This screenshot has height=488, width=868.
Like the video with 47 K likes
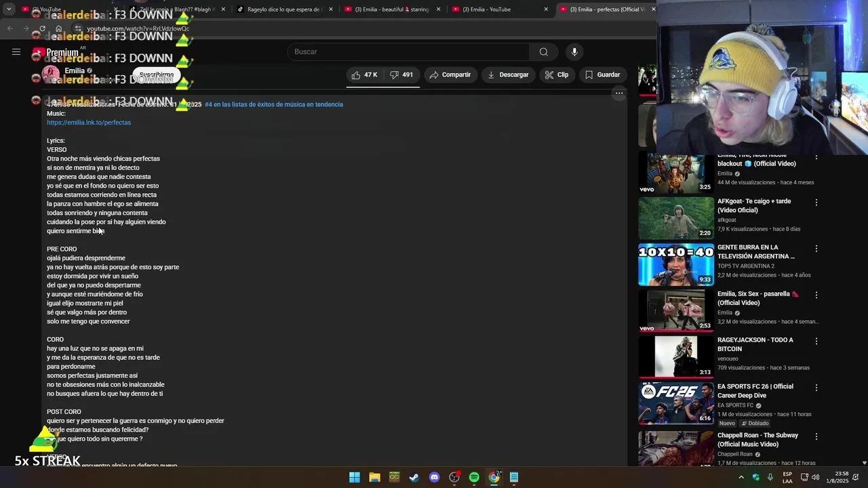(x=364, y=75)
